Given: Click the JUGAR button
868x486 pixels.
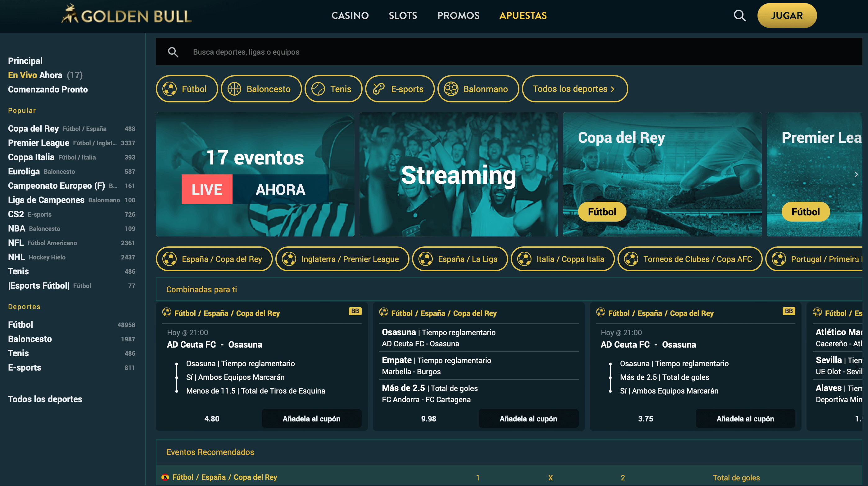Looking at the screenshot, I should pyautogui.click(x=787, y=16).
